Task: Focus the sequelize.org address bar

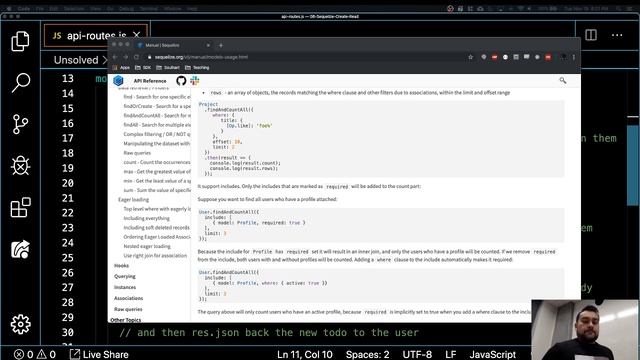Action: (306, 57)
